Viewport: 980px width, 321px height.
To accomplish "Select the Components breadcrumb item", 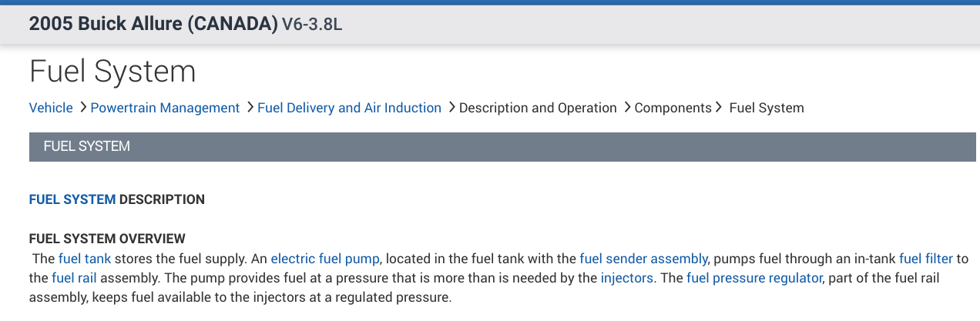I will 673,108.
